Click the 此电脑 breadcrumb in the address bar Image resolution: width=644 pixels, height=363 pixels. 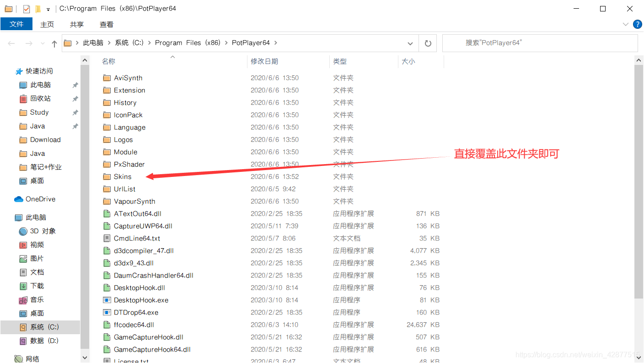[x=93, y=43]
